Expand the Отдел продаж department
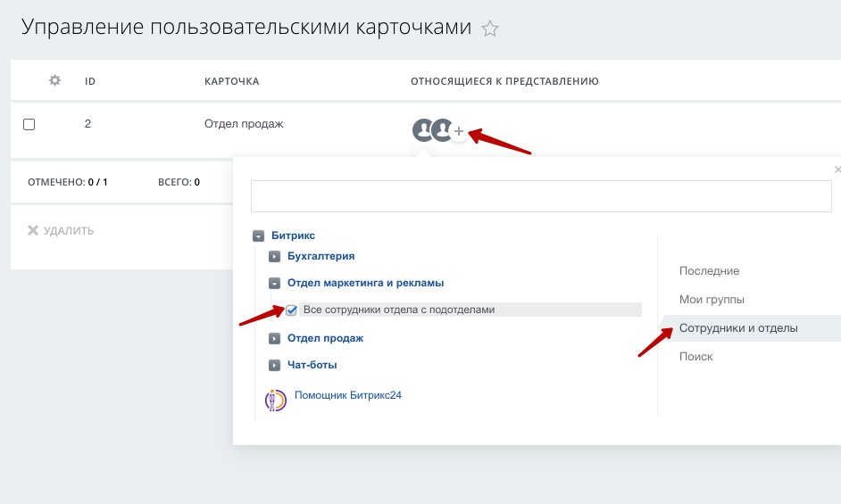The image size is (841, 504). tap(274, 338)
